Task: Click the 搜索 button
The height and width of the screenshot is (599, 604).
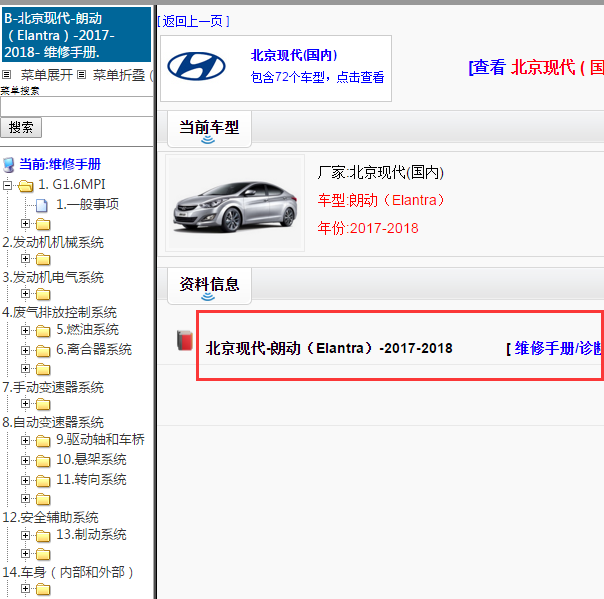Action: (x=21, y=128)
